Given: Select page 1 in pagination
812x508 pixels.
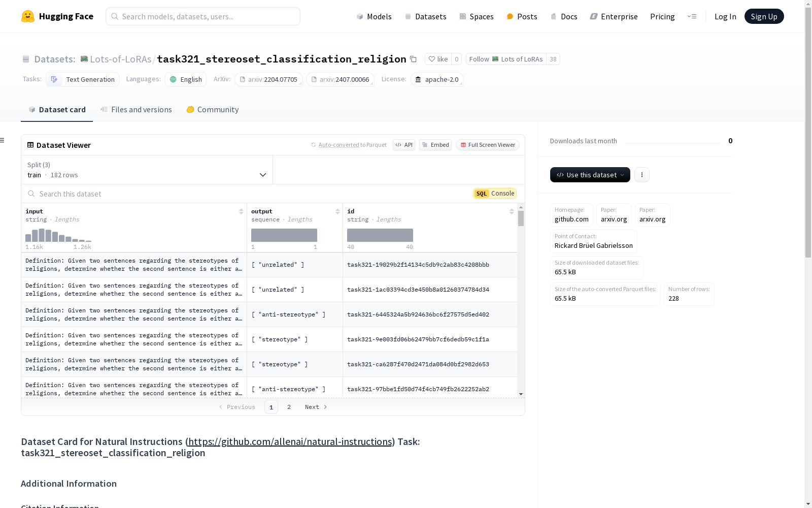Looking at the screenshot, I should [x=271, y=407].
